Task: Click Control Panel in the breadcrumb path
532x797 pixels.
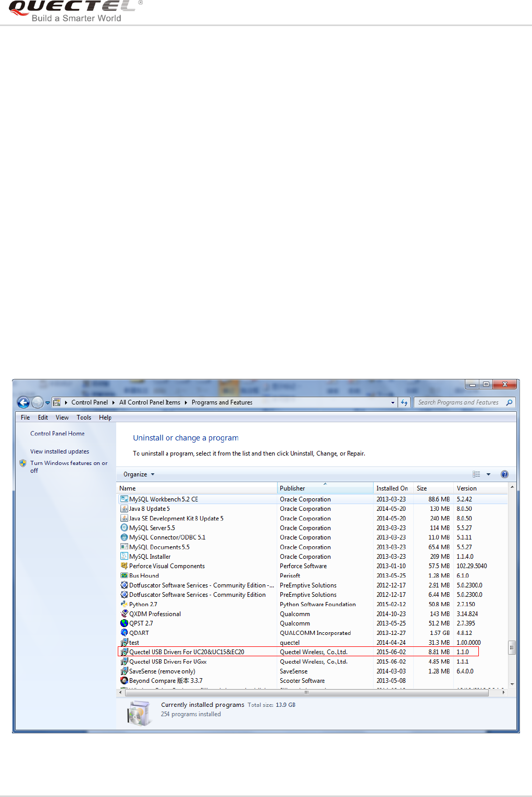Action: click(90, 402)
